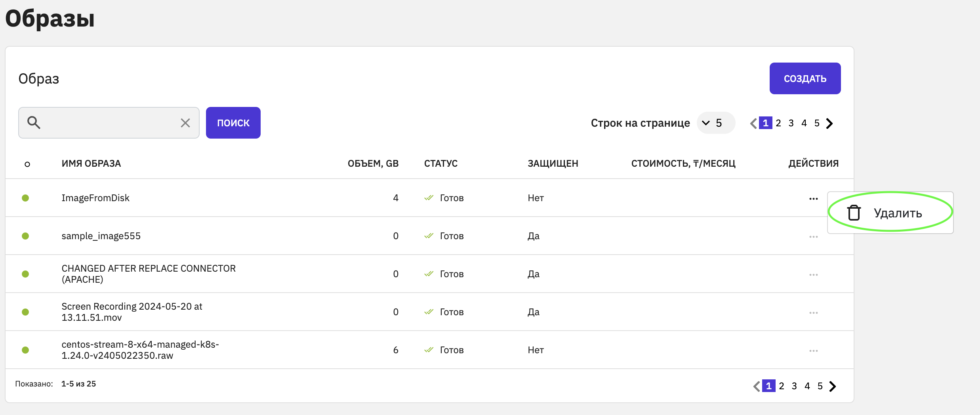Switch to page 3 in top pagination
This screenshot has height=415, width=980.
[x=791, y=123]
